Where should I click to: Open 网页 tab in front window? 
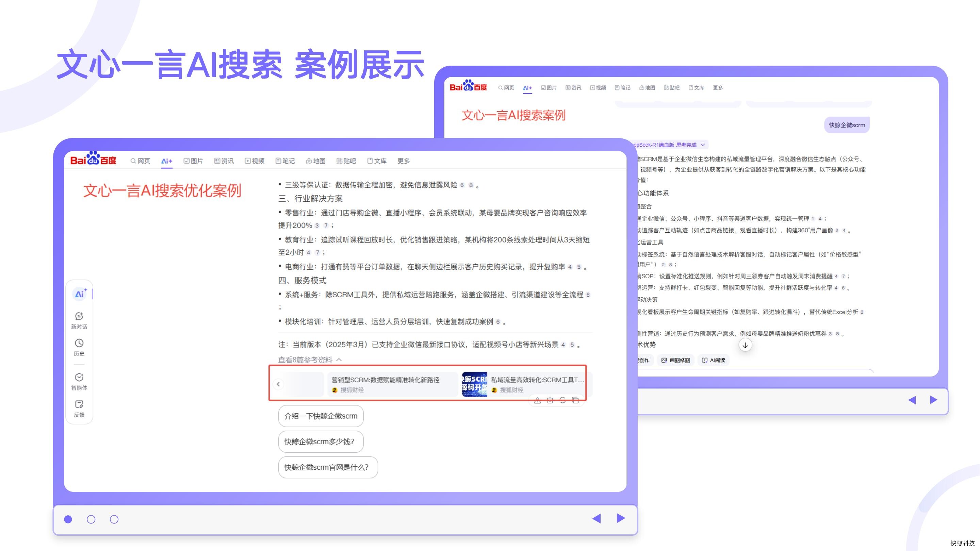[141, 161]
